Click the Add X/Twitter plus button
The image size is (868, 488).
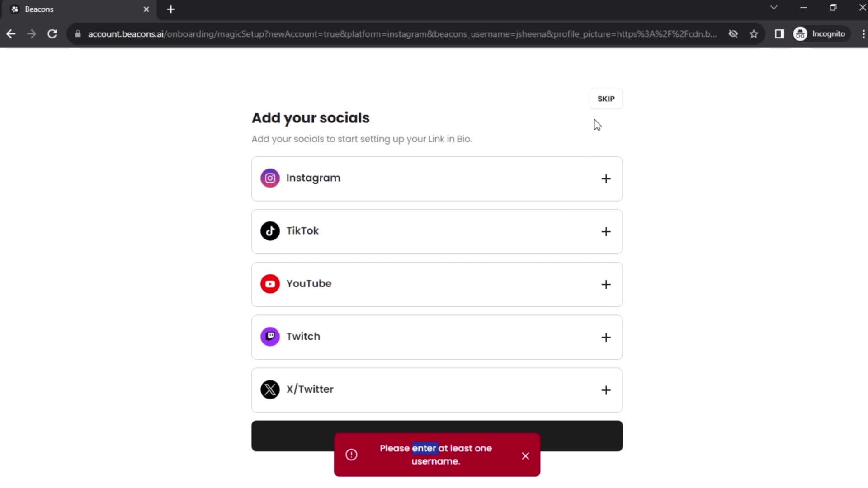coord(605,389)
